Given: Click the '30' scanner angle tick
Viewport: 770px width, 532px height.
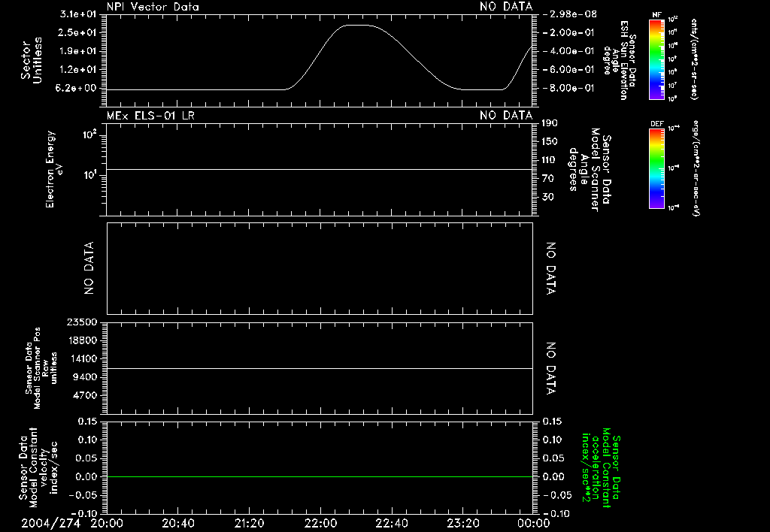Looking at the screenshot, I should pyautogui.click(x=547, y=197).
